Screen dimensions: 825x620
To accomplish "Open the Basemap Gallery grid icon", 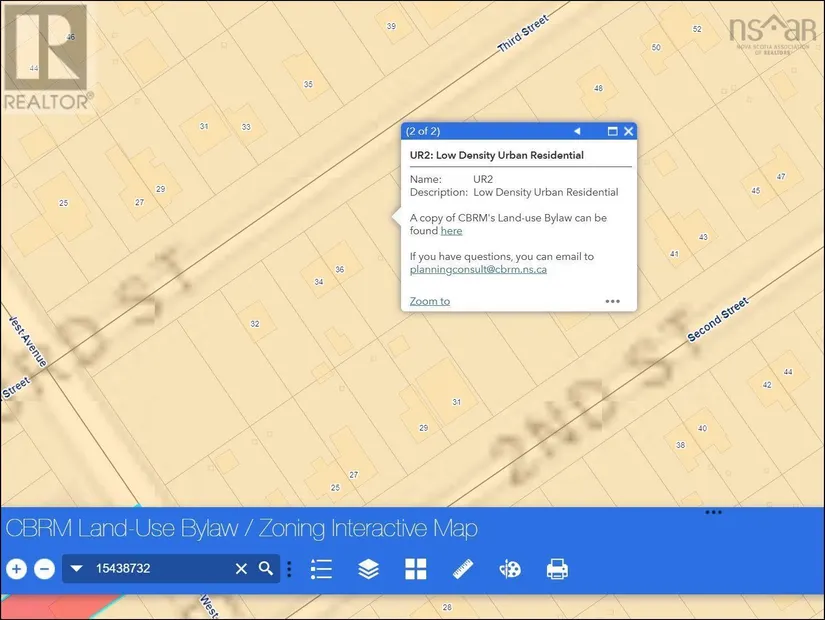I will (416, 569).
